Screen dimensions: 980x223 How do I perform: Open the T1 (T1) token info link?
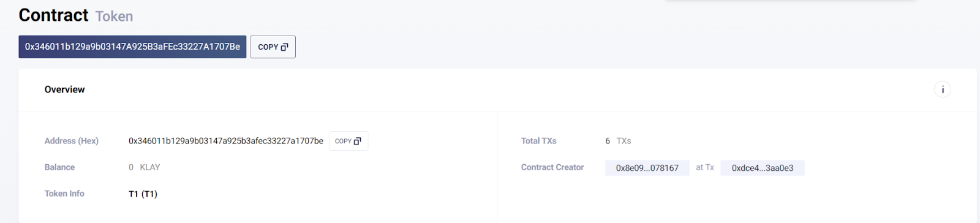pyautogui.click(x=143, y=194)
